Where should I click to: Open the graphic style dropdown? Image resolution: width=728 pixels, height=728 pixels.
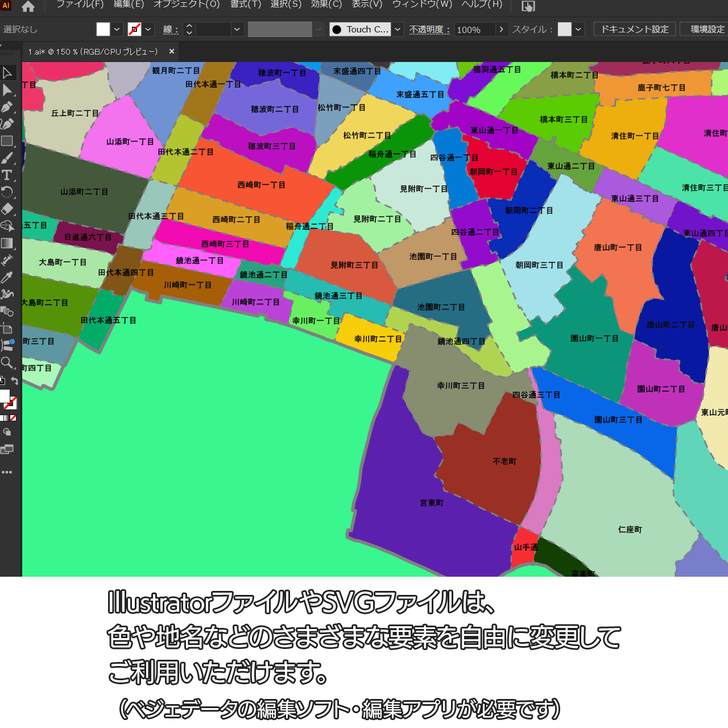pyautogui.click(x=578, y=30)
